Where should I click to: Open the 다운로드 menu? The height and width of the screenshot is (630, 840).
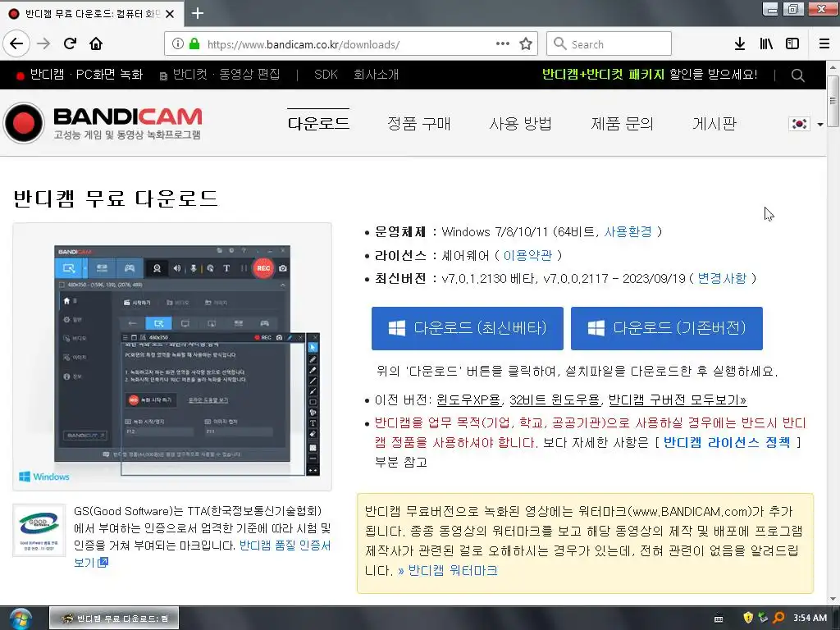pyautogui.click(x=318, y=124)
